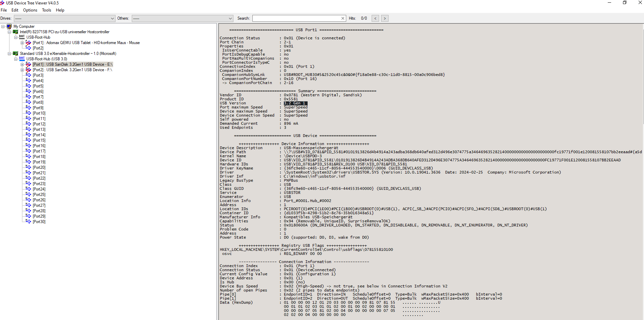Viewport: 644px width, 320px height.
Task: Click the Intel 82371SB controller icon
Action: pyautogui.click(x=16, y=32)
